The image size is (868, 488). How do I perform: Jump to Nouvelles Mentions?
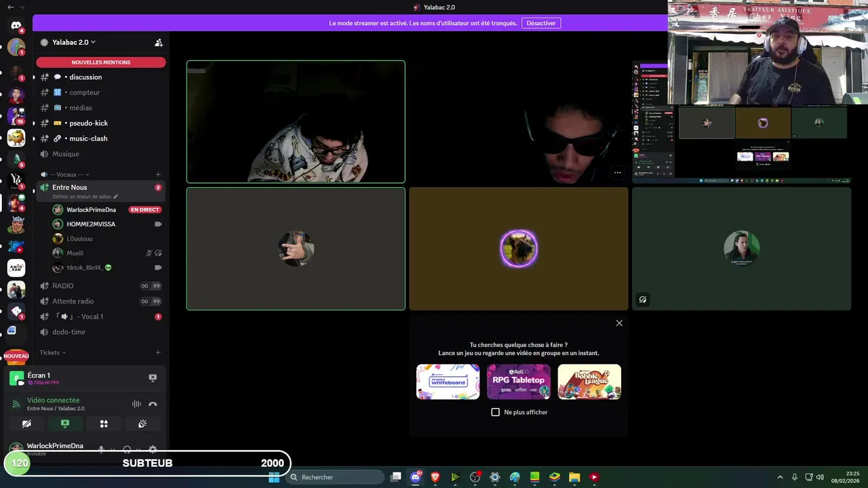pos(101,62)
